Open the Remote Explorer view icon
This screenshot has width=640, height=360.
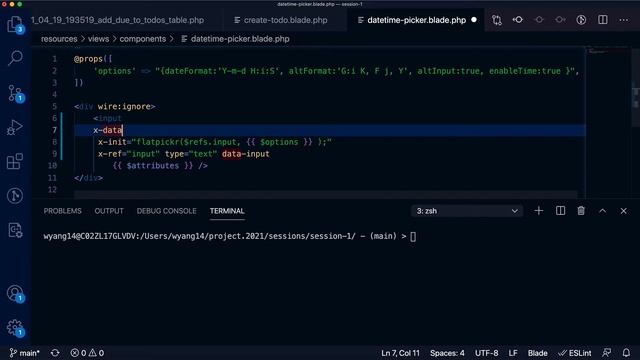tap(15, 230)
